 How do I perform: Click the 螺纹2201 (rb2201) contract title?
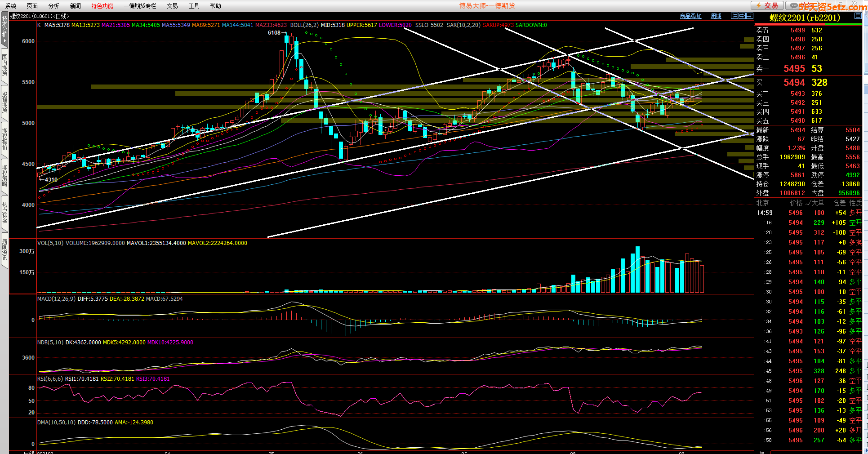point(805,18)
